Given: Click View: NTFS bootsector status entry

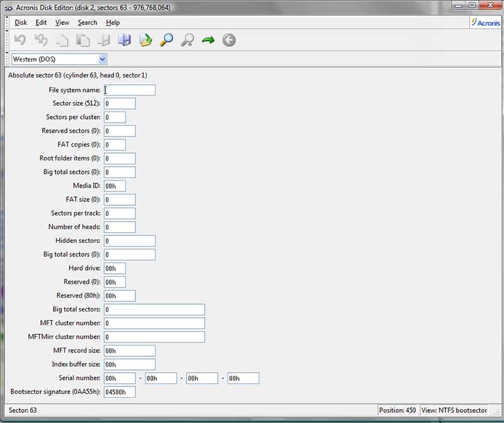Looking at the screenshot, I should [x=454, y=410].
